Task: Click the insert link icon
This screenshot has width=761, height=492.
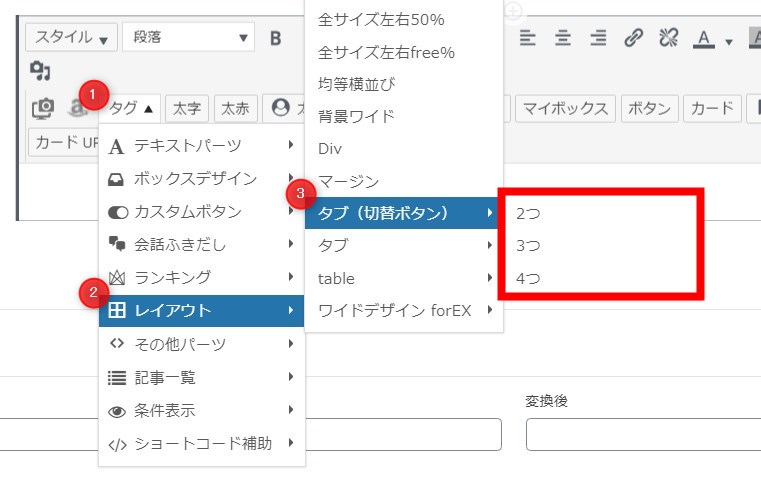Action: click(x=633, y=39)
